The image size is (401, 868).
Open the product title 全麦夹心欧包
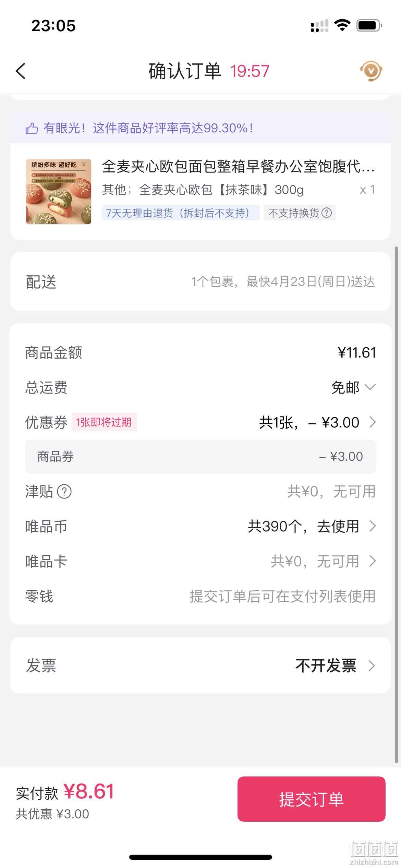(x=238, y=167)
